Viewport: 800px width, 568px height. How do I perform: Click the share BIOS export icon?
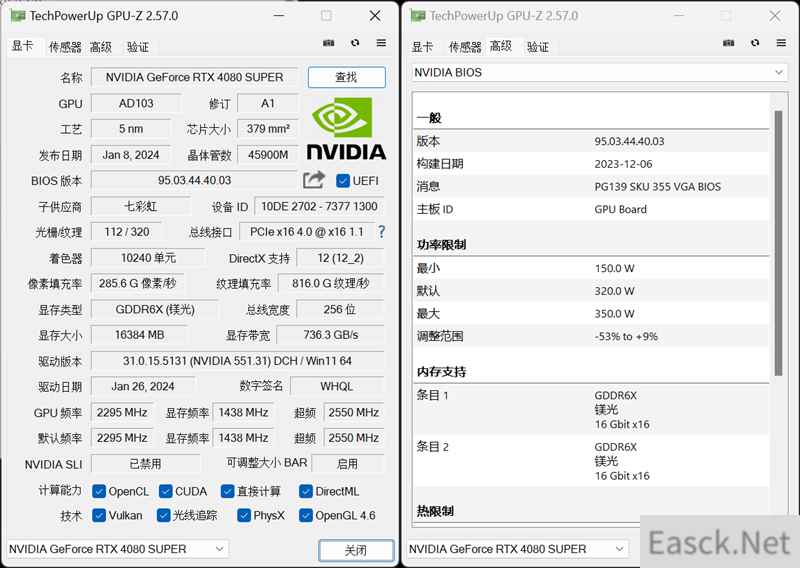(x=314, y=180)
